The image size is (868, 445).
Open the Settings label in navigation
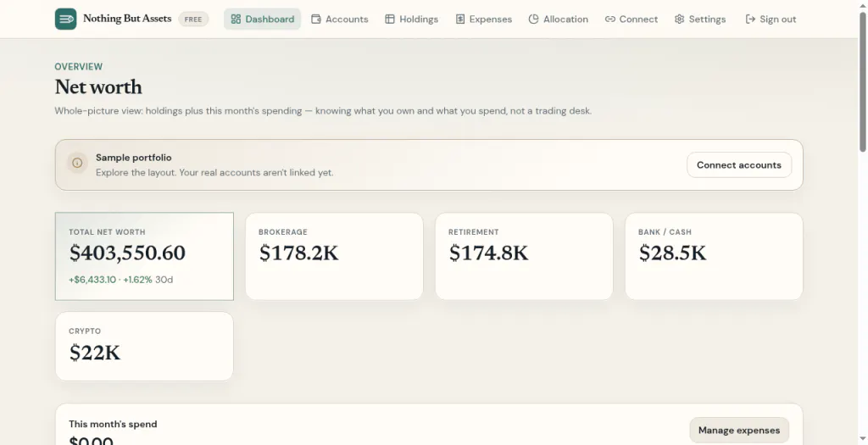pyautogui.click(x=707, y=19)
